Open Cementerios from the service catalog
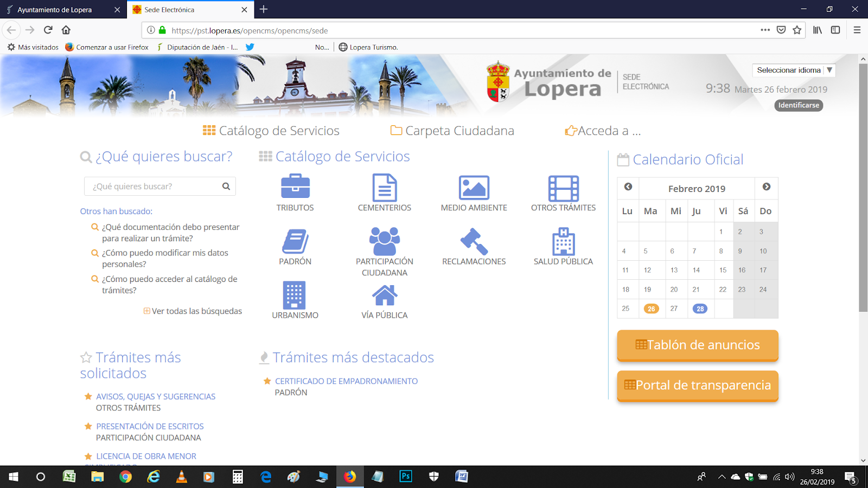 pos(384,187)
